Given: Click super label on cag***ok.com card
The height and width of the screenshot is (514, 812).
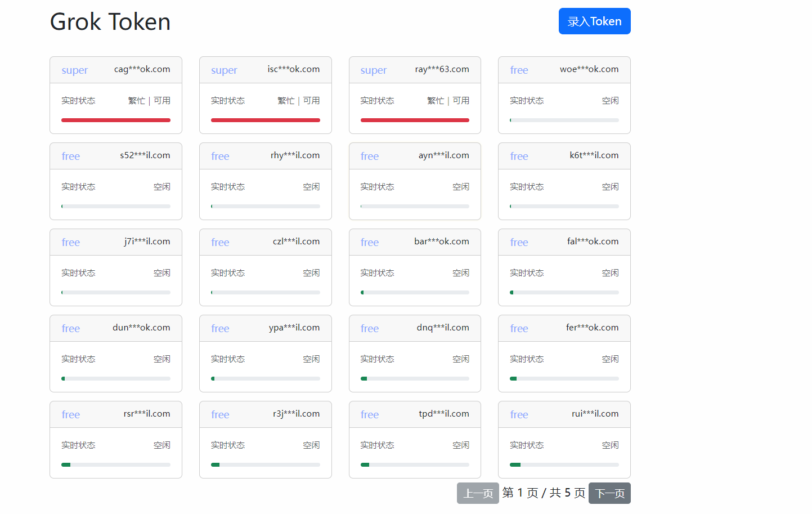Looking at the screenshot, I should pyautogui.click(x=74, y=70).
